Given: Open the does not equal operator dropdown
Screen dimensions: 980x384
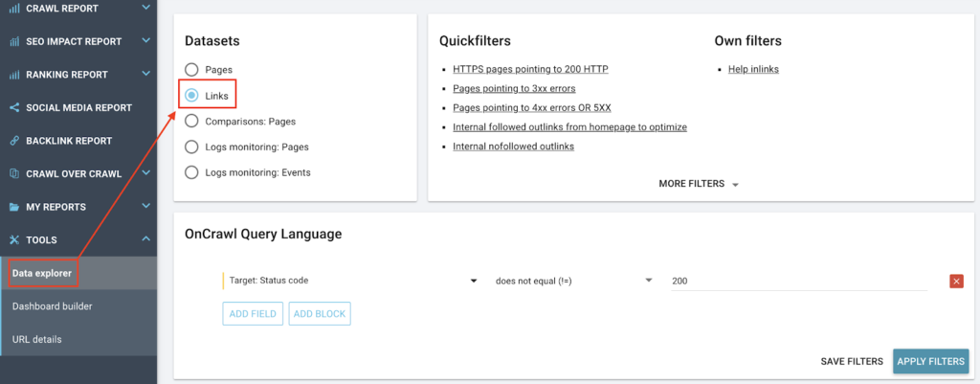Looking at the screenshot, I should (x=572, y=281).
